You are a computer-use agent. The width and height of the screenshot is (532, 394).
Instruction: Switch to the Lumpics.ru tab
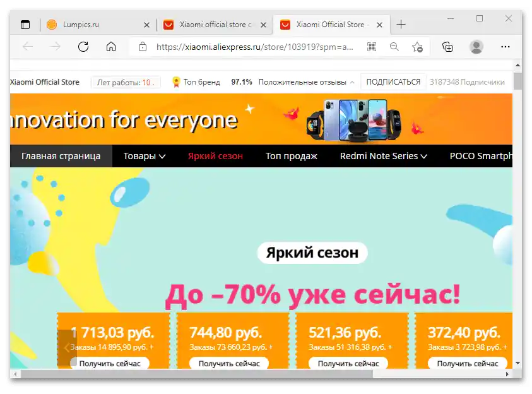98,25
